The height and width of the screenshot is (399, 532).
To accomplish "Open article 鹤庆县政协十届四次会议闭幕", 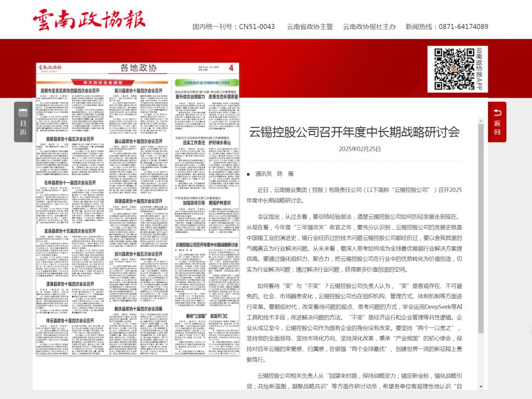I will point(138,309).
